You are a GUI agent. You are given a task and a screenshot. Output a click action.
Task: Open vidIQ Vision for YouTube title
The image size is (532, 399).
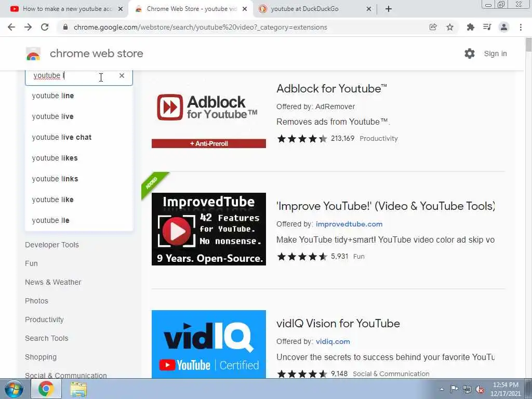point(338,323)
